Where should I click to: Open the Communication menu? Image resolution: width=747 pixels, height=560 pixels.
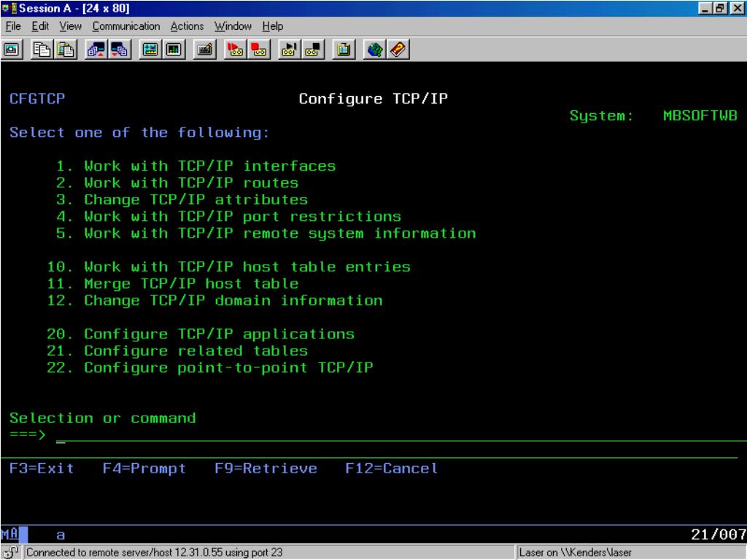point(126,26)
